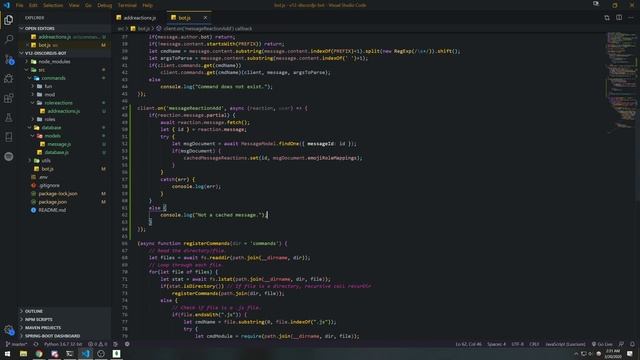
Task: Open the Terminal menu
Action: tap(127, 5)
